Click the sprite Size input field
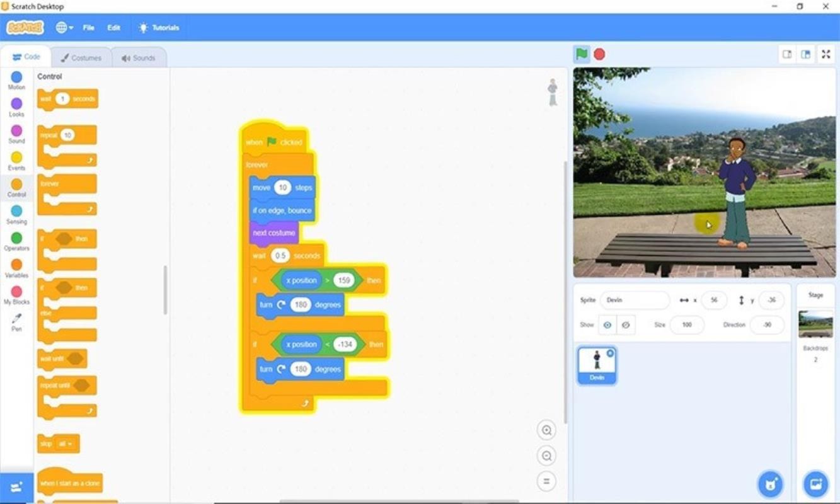 (686, 325)
